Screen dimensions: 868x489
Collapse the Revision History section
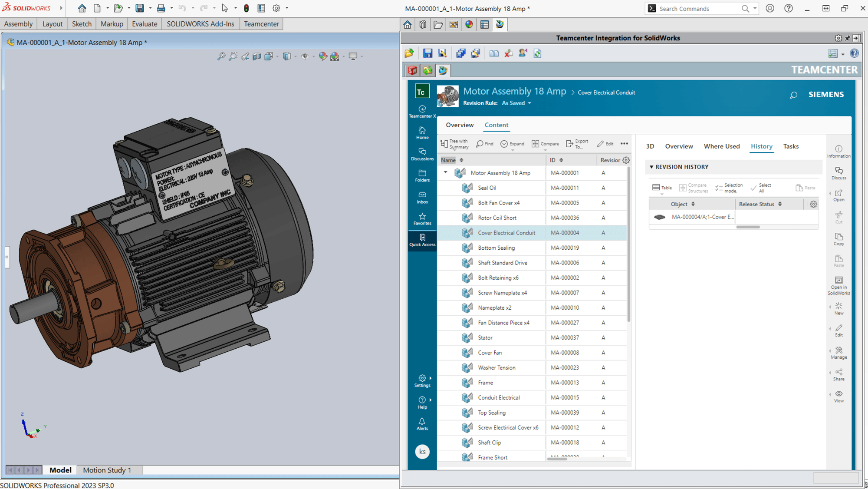pyautogui.click(x=652, y=167)
